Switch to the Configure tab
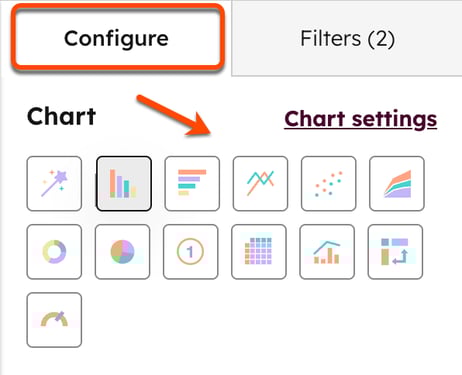The image size is (462, 375). tap(116, 38)
